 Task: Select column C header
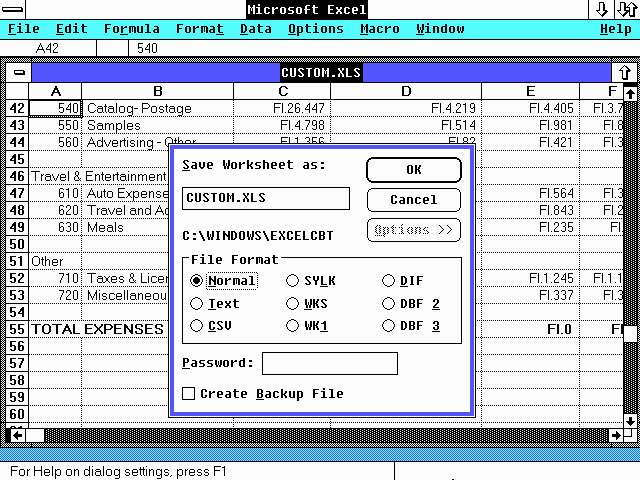(282, 91)
